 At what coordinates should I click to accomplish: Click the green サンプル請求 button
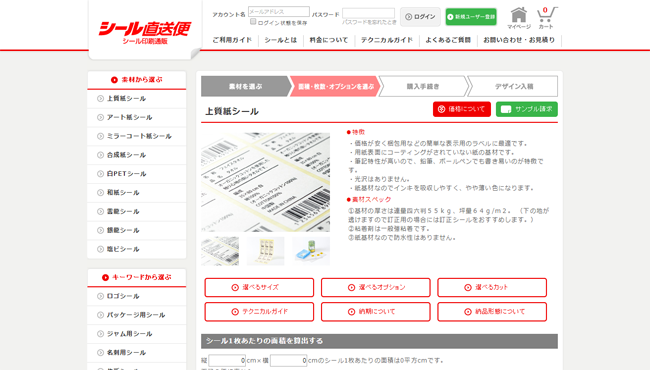526,109
